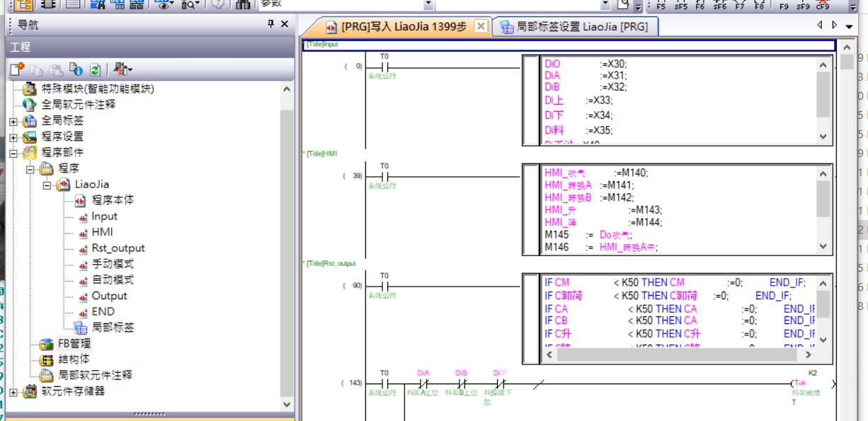Open the 参数 combo box dropdown
The height and width of the screenshot is (421, 868).
pyautogui.click(x=428, y=4)
